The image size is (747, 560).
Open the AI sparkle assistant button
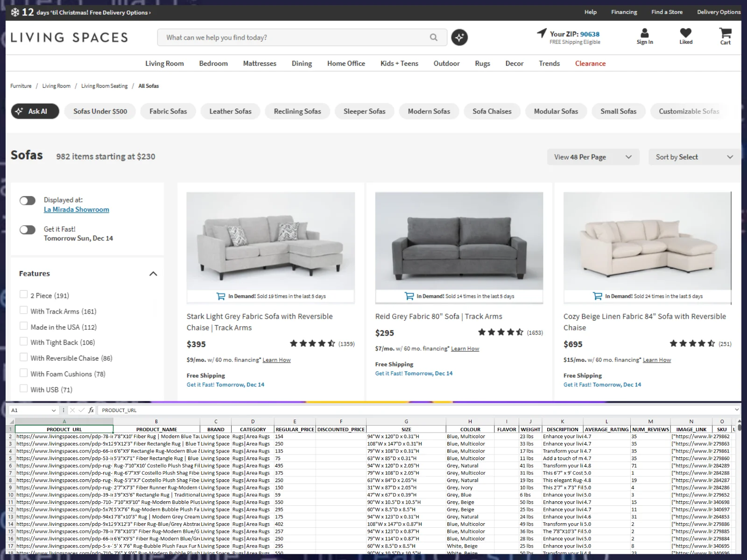click(x=459, y=37)
